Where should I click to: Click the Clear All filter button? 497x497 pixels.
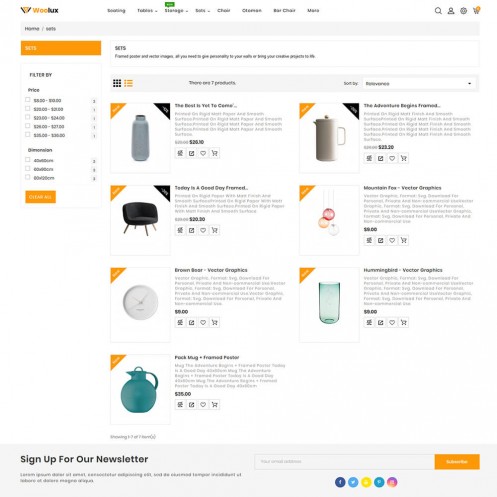(x=40, y=197)
